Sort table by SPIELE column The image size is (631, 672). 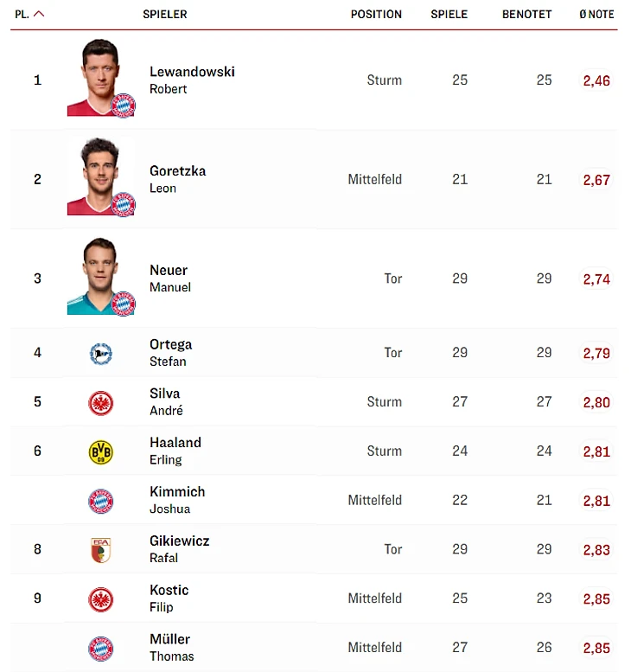click(449, 14)
